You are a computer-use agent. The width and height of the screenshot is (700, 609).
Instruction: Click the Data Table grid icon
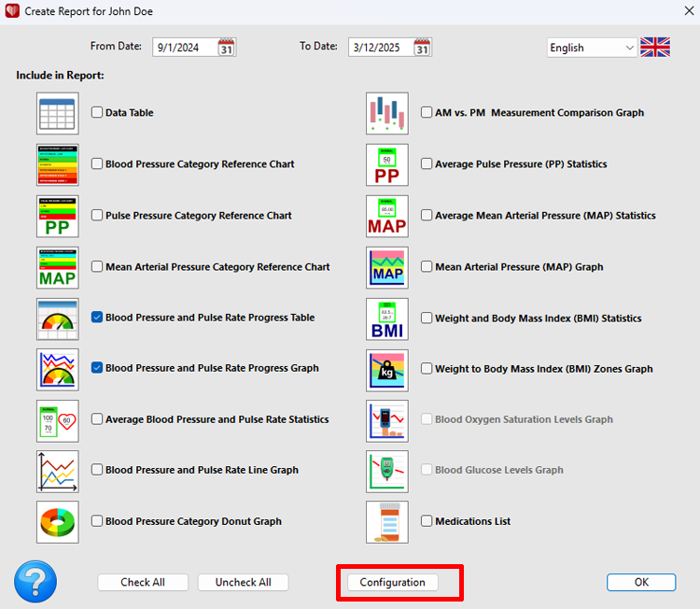(57, 113)
